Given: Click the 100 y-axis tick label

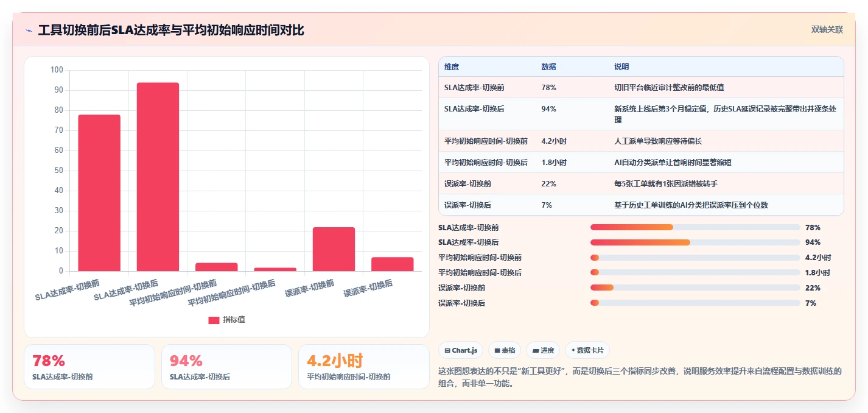Looking at the screenshot, I should coord(57,70).
